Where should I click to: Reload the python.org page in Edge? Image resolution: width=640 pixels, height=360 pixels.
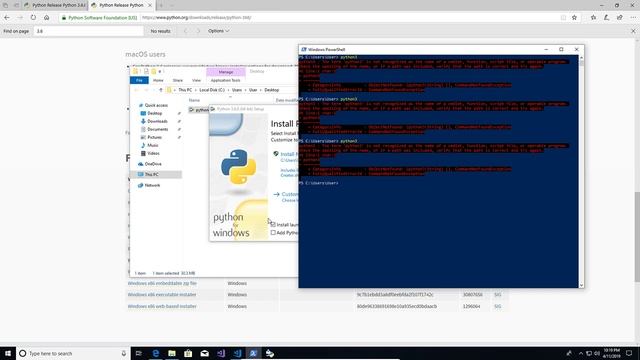tap(33, 18)
